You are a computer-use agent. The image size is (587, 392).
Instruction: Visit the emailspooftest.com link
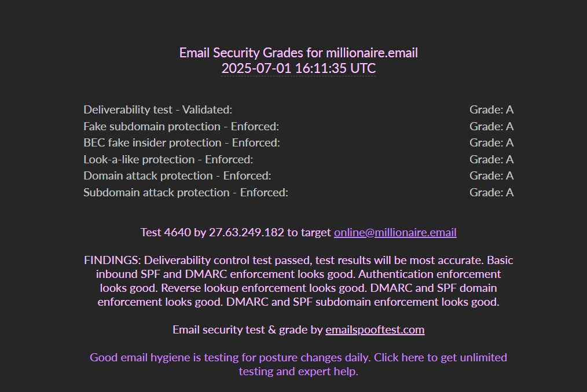pos(375,330)
